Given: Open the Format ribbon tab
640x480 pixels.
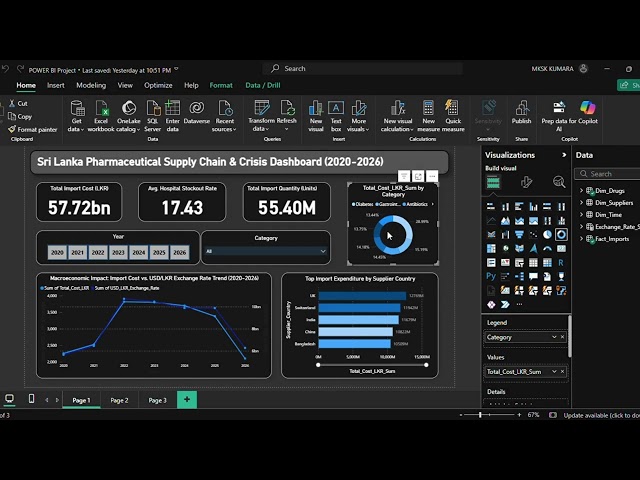Looking at the screenshot, I should [221, 85].
